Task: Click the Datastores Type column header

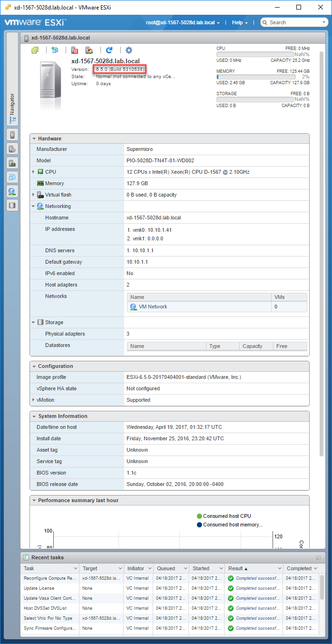Action: tap(223, 346)
